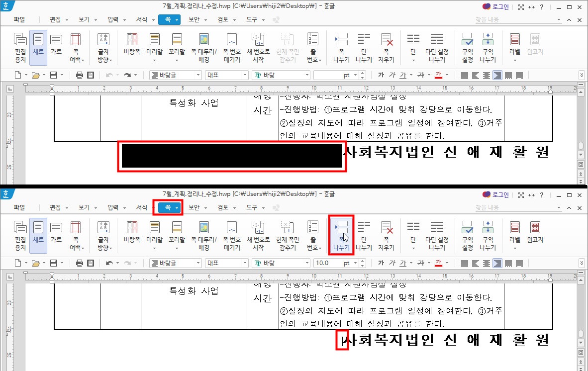588x371 pixels.
Task: Open 찾을 내용 search dropdown in upper window
Action: point(559,19)
